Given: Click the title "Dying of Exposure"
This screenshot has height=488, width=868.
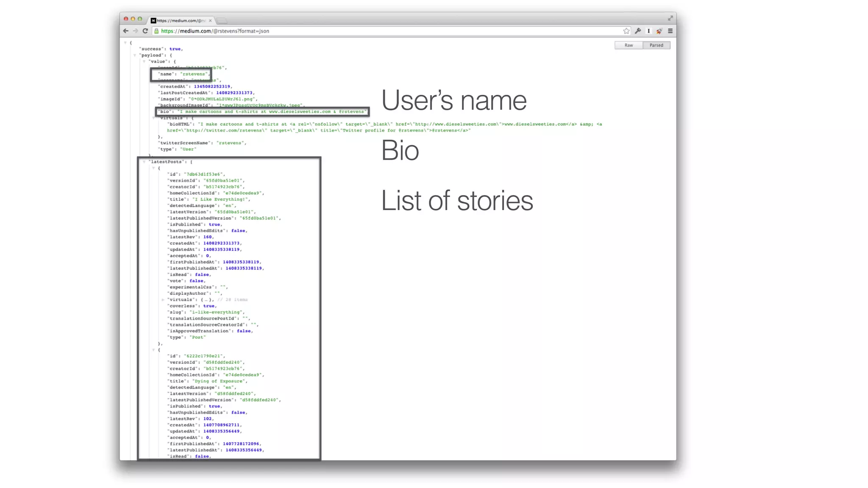Looking at the screenshot, I should tap(219, 381).
